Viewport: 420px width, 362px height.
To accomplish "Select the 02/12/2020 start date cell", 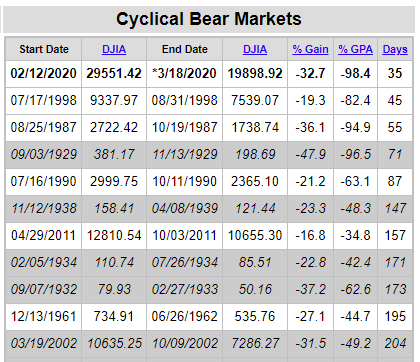I will pos(44,74).
